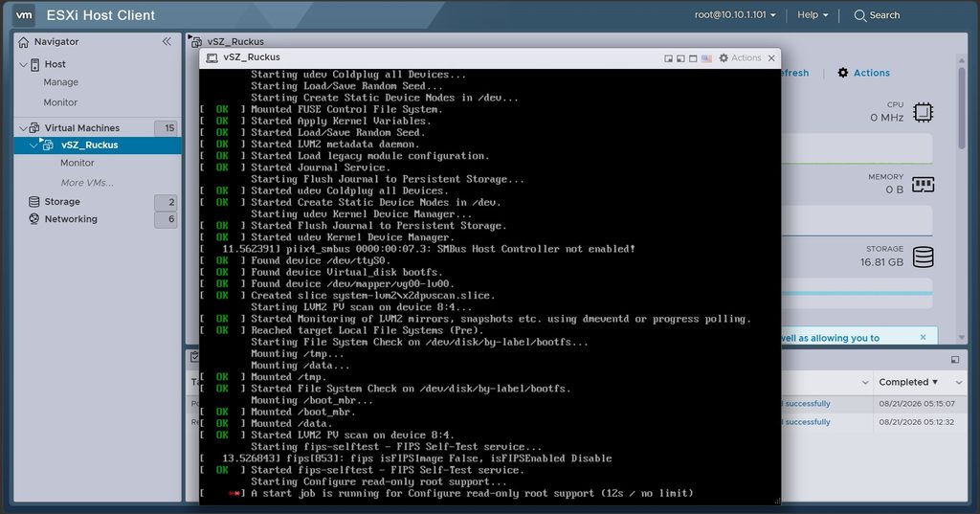This screenshot has height=514, width=980.
Task: Open the Help dropdown menu
Action: point(813,14)
